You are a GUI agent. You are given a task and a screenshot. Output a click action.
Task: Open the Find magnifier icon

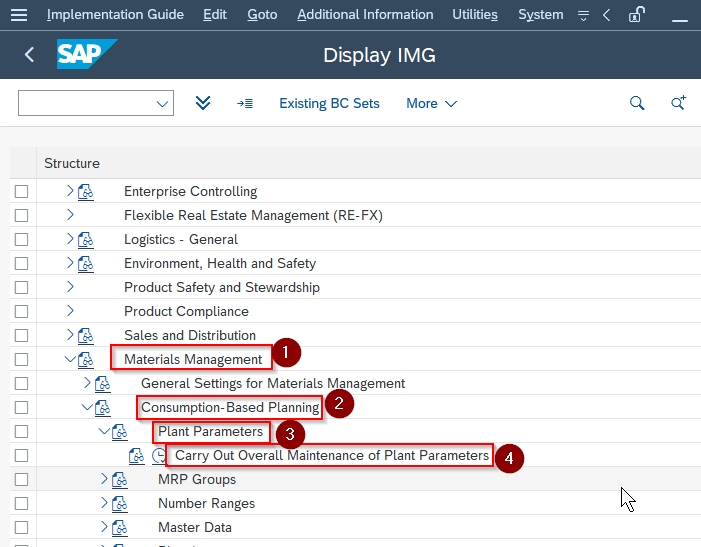637,103
